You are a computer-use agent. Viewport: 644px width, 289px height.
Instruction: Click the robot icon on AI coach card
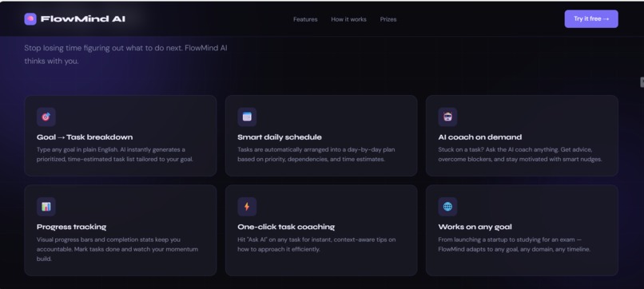[x=447, y=117]
